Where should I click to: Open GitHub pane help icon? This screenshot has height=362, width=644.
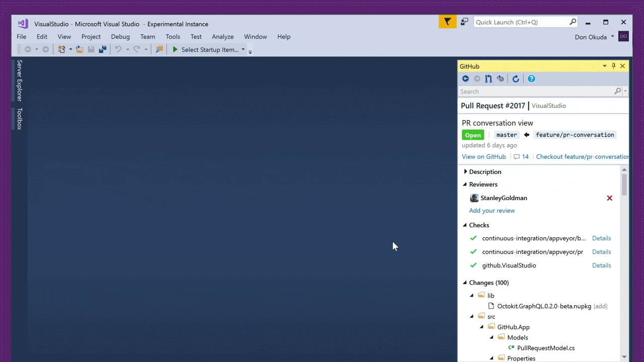tap(531, 78)
